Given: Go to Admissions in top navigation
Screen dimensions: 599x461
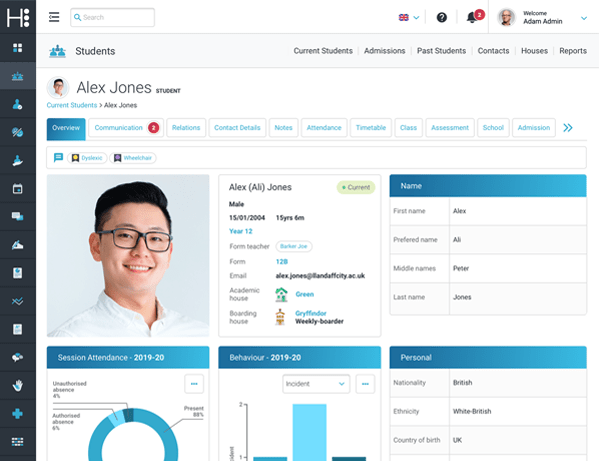Looking at the screenshot, I should pos(385,51).
